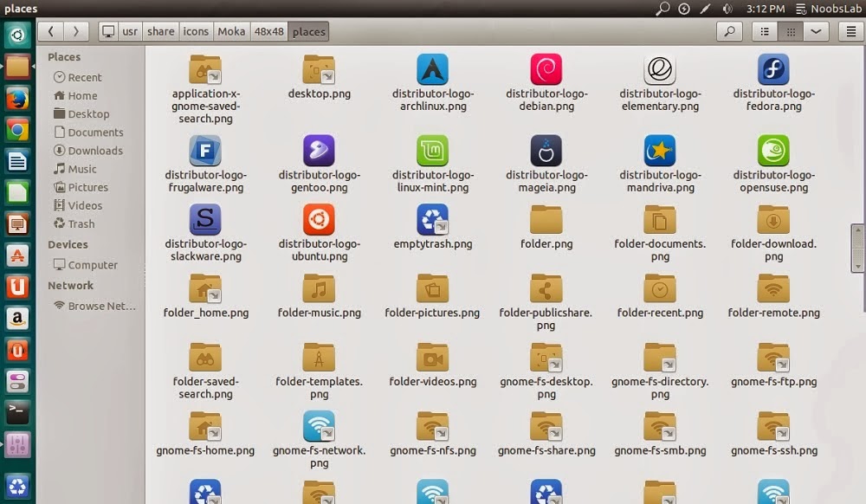Open the Amazon launcher icon
866x504 pixels.
(18, 318)
